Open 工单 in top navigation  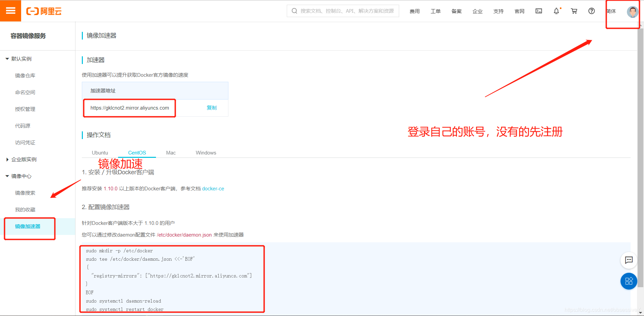436,11
